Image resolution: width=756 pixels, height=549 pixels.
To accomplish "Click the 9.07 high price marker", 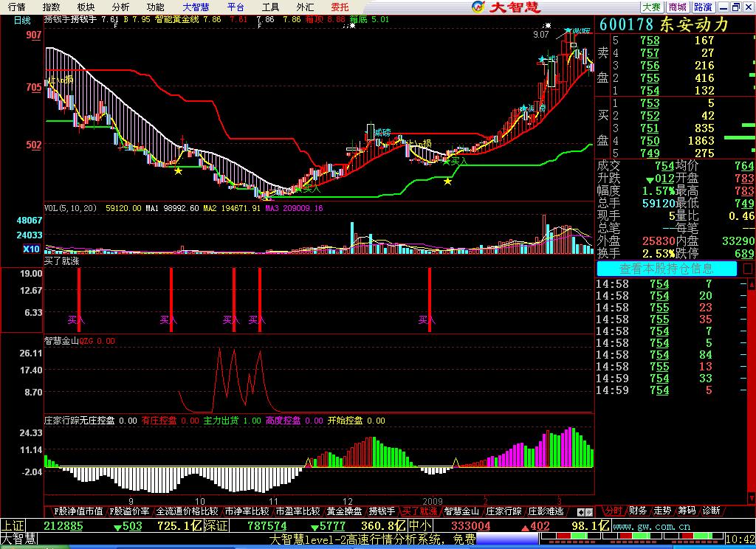I will (x=540, y=34).
